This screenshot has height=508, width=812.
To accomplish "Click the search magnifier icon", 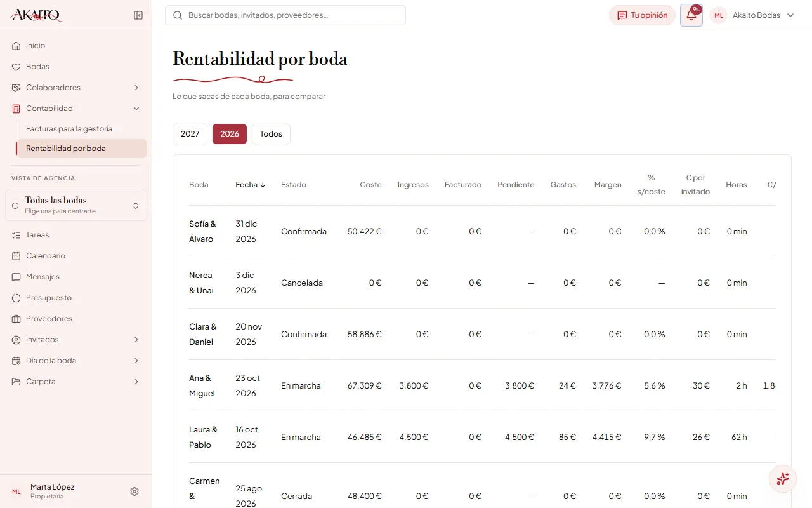I will [x=178, y=15].
